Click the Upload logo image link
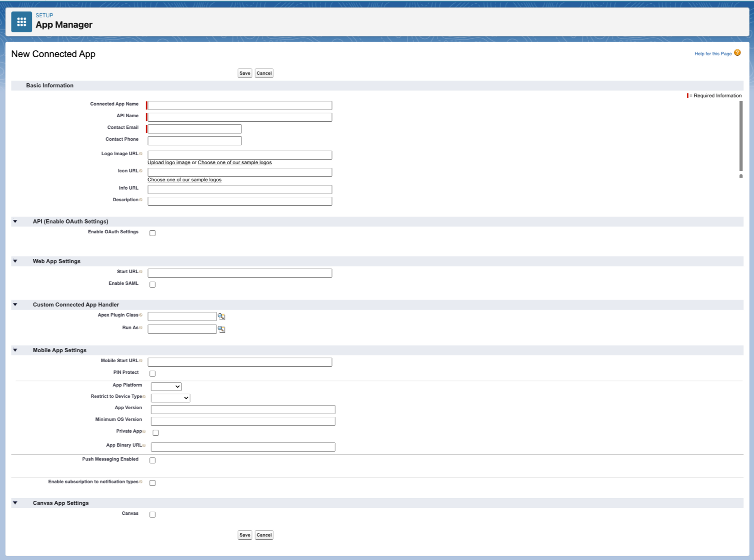 [169, 162]
